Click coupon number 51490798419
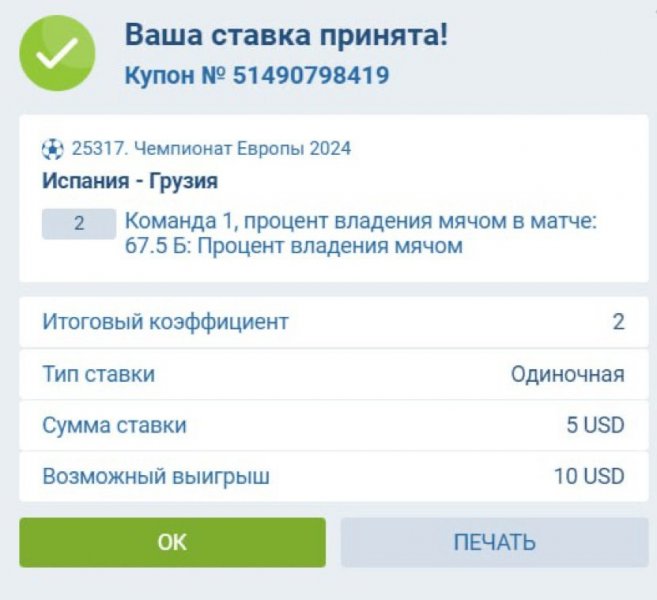 (311, 75)
